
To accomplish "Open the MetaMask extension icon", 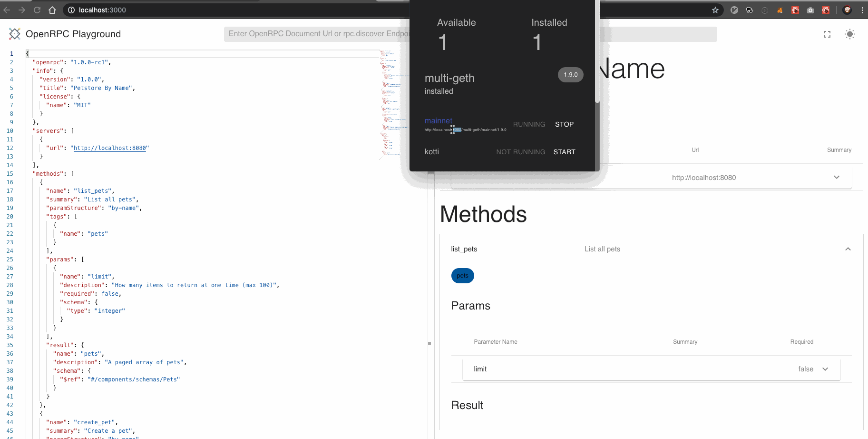I will coord(780,10).
